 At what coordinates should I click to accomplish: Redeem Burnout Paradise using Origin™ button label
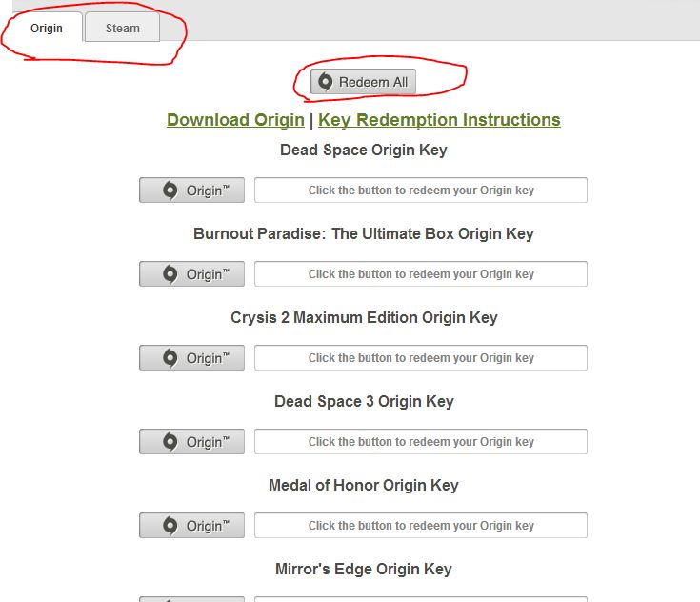click(208, 274)
